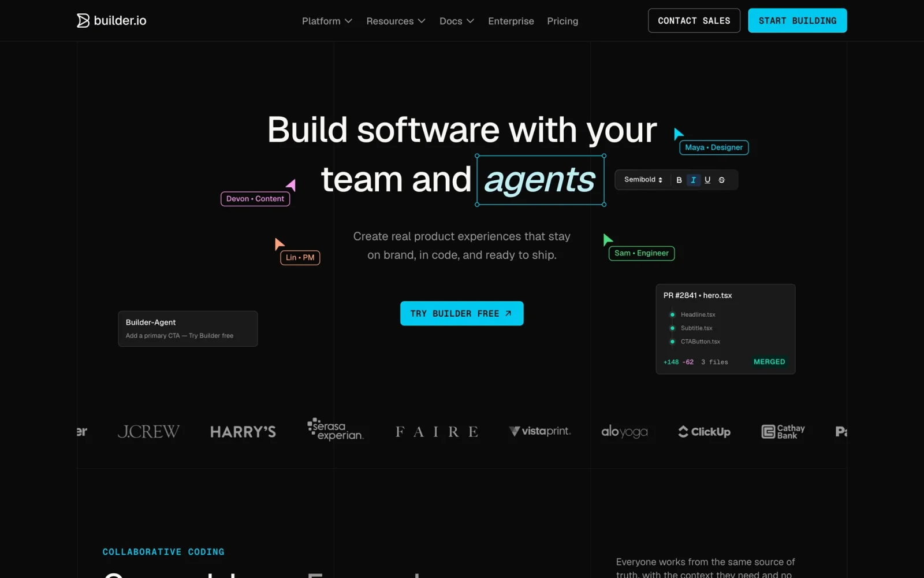Click the -62 deletions count
The height and width of the screenshot is (578, 924).
coord(688,362)
